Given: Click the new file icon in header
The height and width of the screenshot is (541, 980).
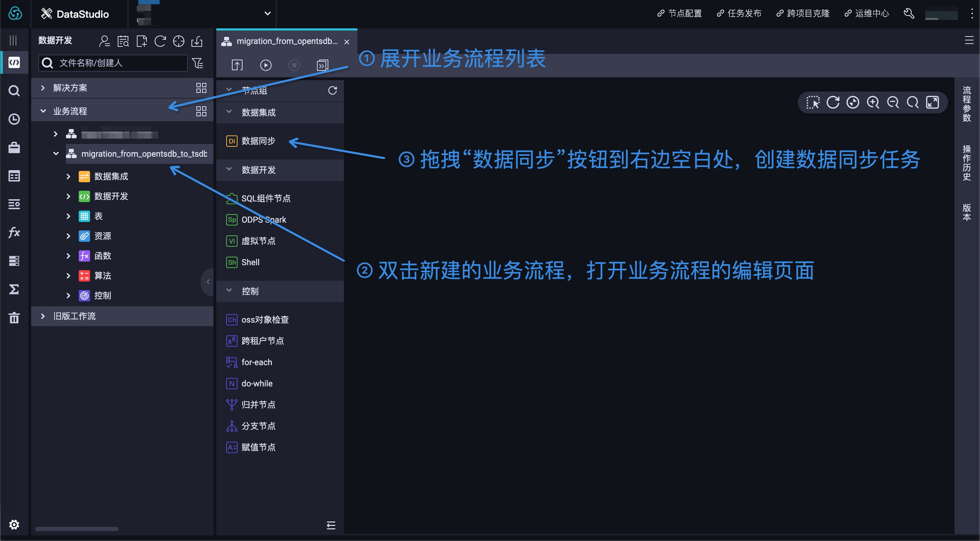Looking at the screenshot, I should point(141,41).
